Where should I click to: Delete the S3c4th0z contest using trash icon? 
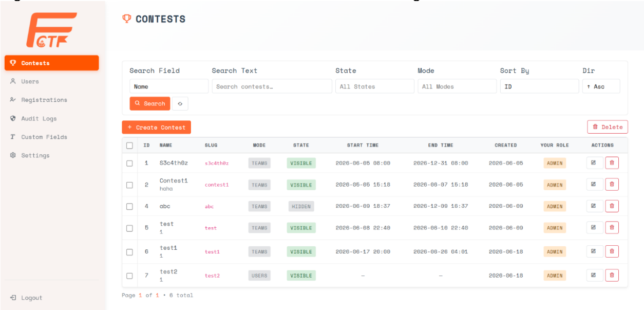(612, 163)
